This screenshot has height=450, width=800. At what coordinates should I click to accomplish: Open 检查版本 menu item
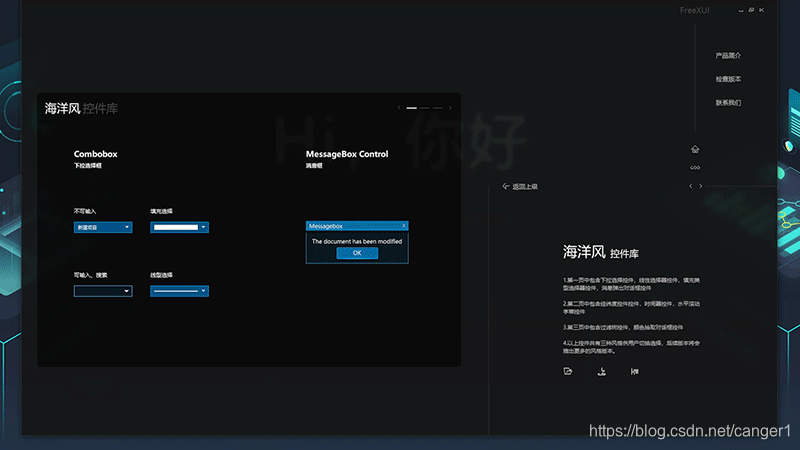coord(728,79)
